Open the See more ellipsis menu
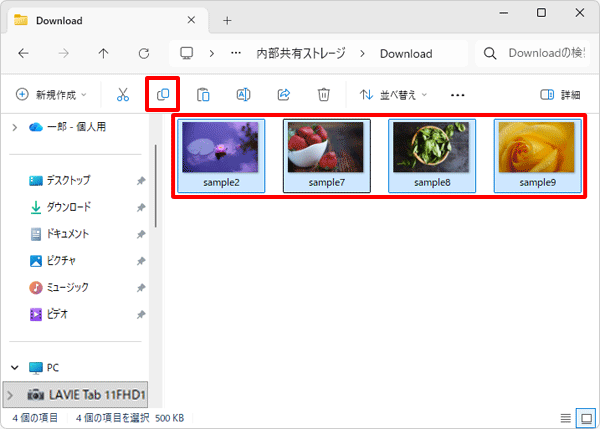 (458, 95)
